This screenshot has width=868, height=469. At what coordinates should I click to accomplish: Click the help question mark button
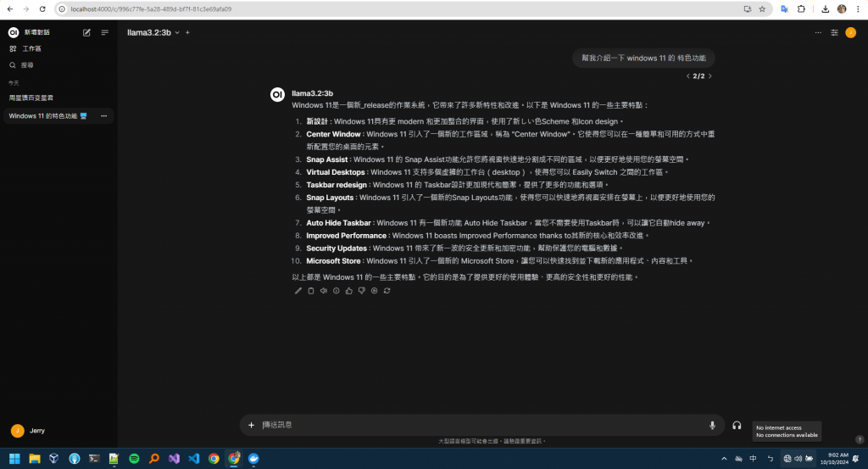click(860, 439)
